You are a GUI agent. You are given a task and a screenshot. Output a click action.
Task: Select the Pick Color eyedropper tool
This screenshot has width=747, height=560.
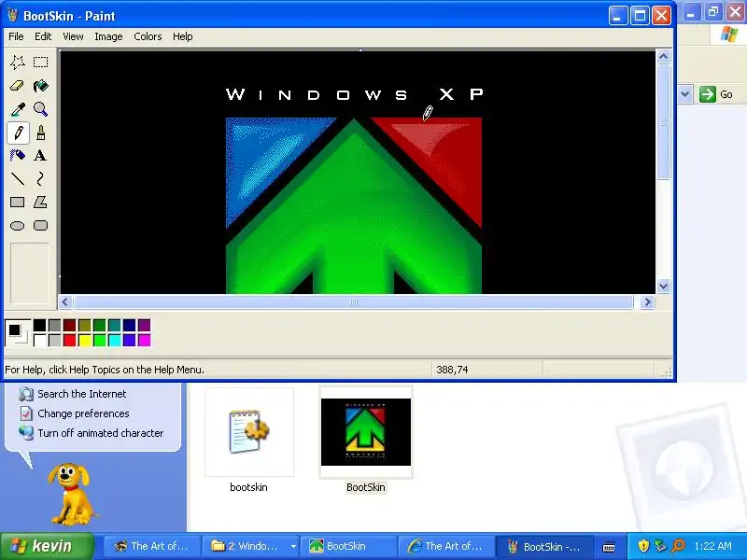click(18, 109)
